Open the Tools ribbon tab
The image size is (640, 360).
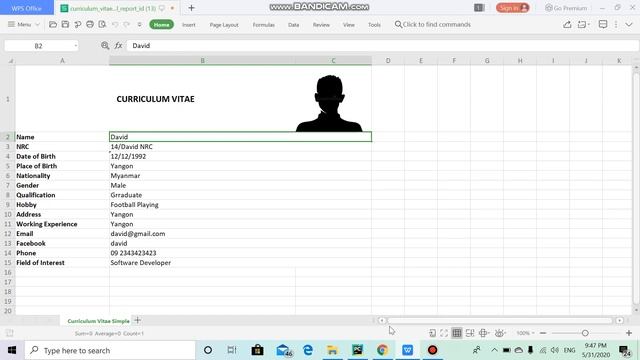pyautogui.click(x=374, y=24)
